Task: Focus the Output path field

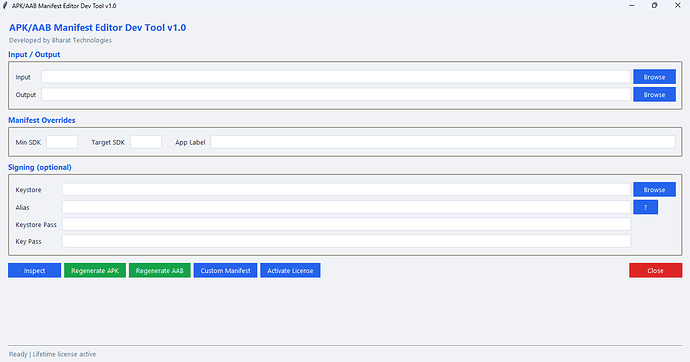Action: pos(336,95)
